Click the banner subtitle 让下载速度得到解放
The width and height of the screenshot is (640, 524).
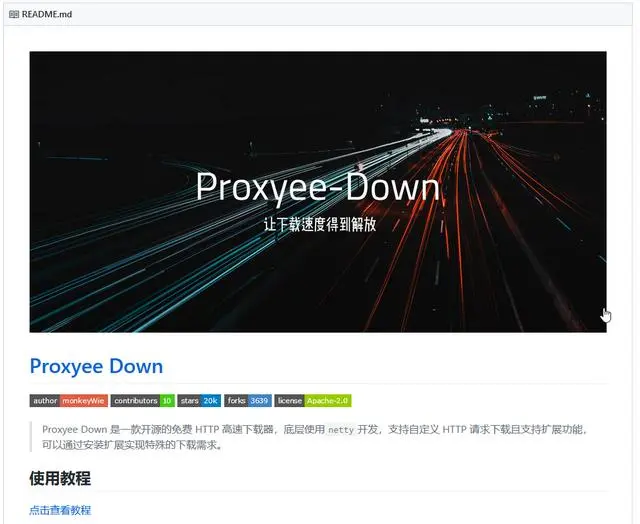320,224
